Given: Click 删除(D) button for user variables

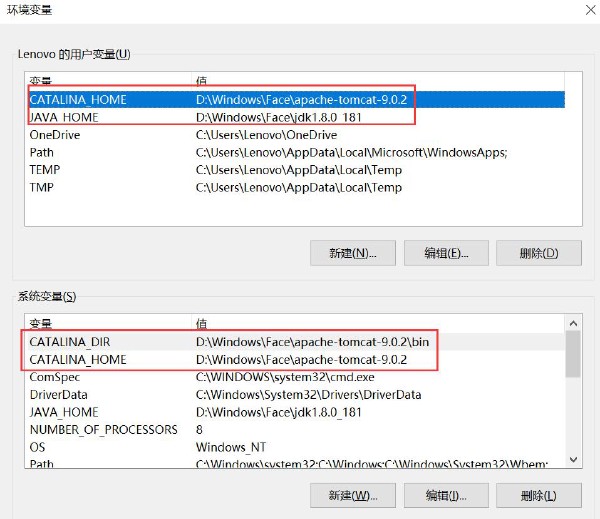Looking at the screenshot, I should coord(539,253).
